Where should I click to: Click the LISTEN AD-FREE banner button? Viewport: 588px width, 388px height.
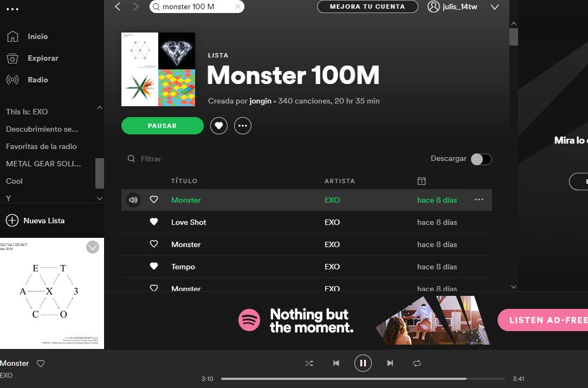pos(543,320)
